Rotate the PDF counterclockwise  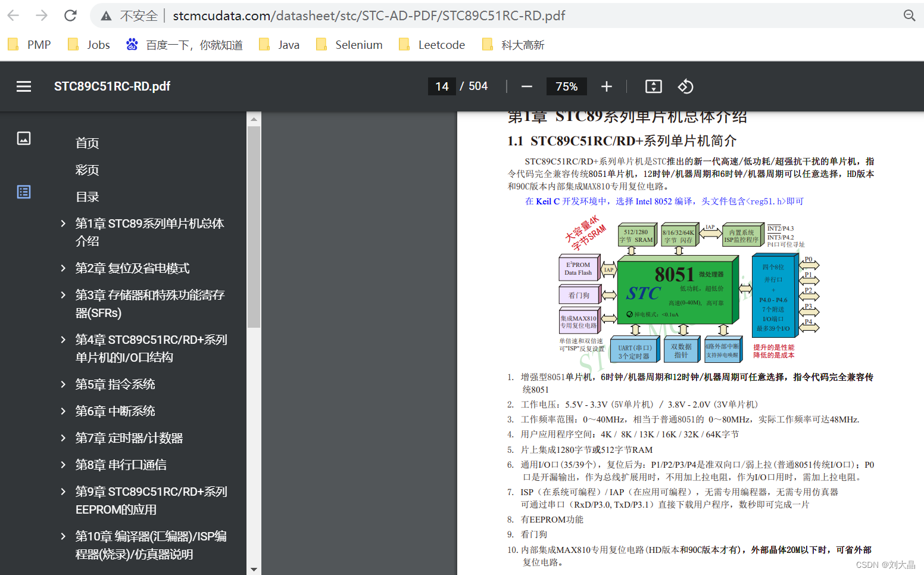click(x=686, y=86)
